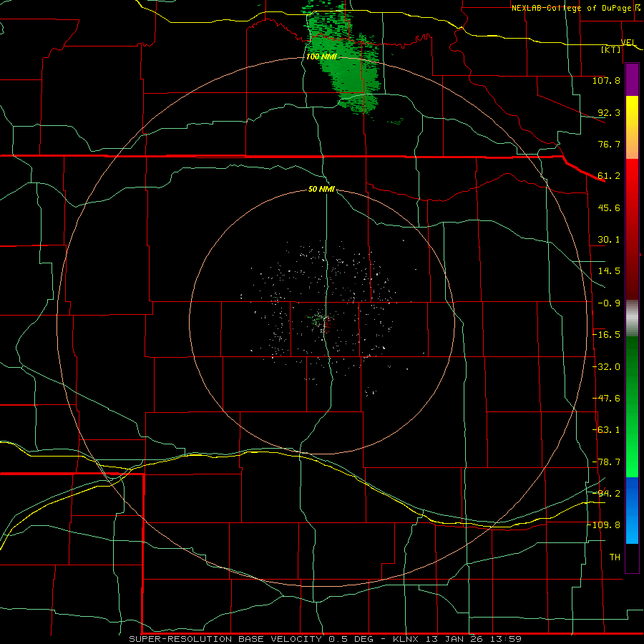Click the 50 NMI range ring label
This screenshot has width=644, height=644.
(x=321, y=189)
